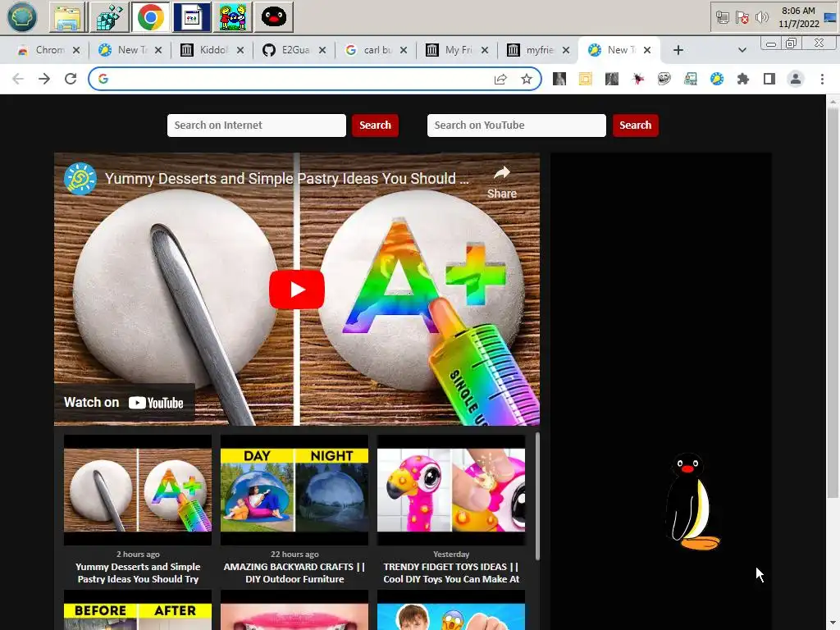Open the flag warning tray icon
The height and width of the screenshot is (630, 840).
coord(742,18)
